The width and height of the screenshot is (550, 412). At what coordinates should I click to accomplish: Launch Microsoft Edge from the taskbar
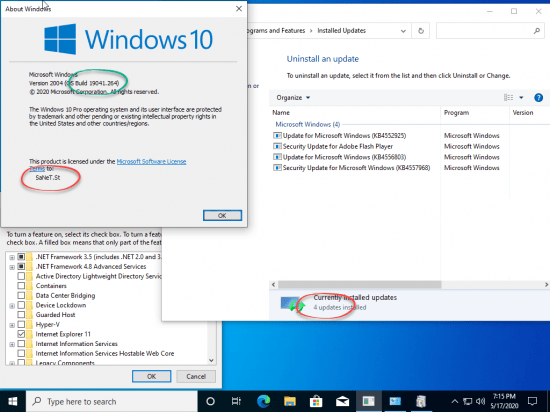(x=263, y=401)
